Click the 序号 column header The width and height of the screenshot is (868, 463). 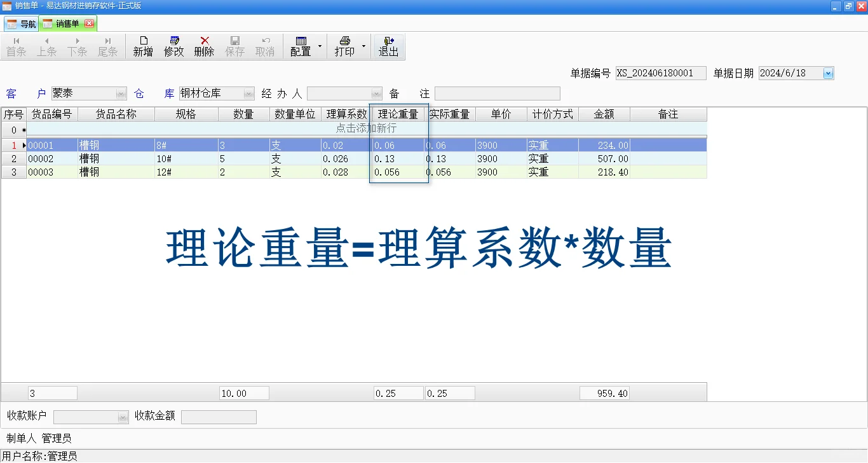(x=13, y=114)
